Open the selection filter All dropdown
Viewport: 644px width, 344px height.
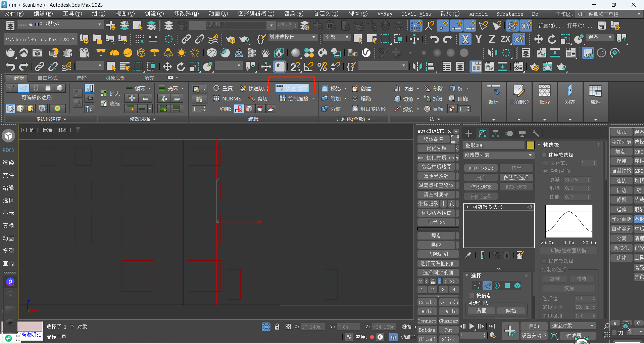point(337,37)
